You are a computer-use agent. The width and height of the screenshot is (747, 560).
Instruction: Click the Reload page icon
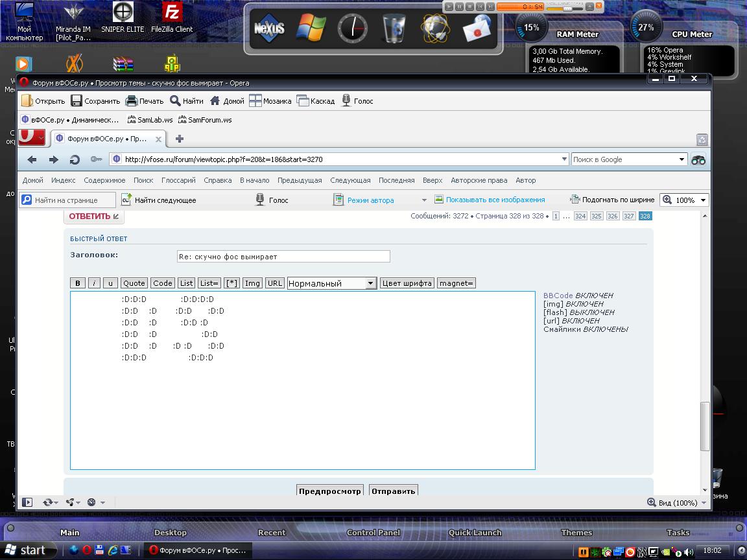[x=75, y=159]
